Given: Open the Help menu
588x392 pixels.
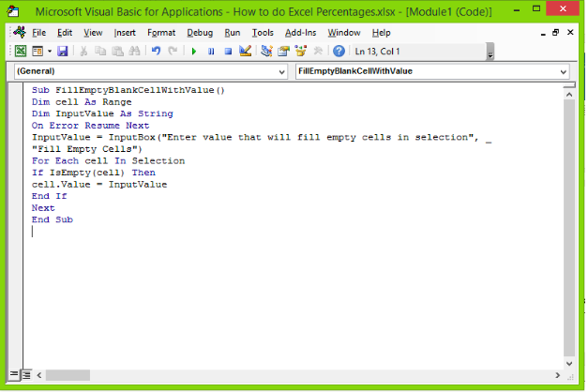Looking at the screenshot, I should pyautogui.click(x=382, y=33).
